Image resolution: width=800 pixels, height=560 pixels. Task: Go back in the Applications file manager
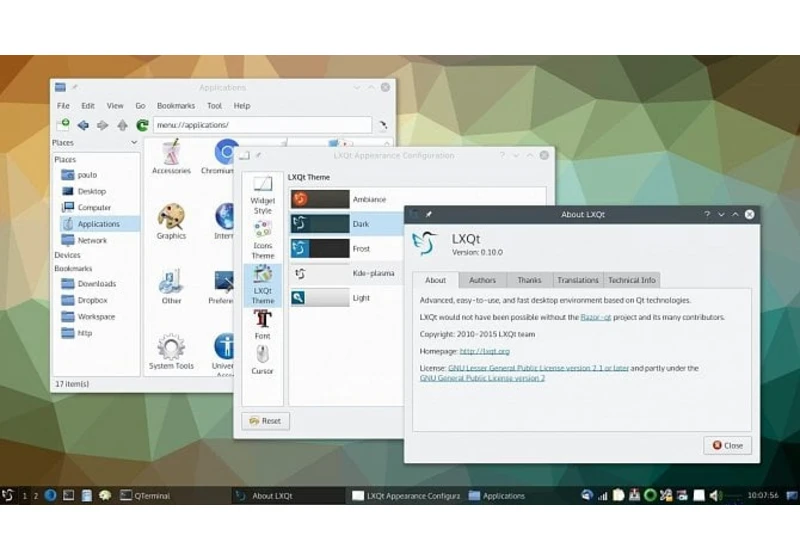[83, 125]
